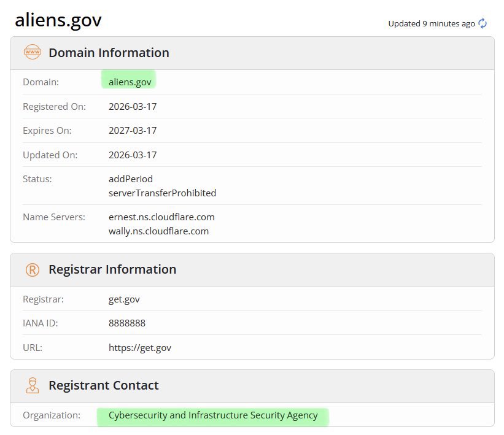Click ernest.ns.cloudflare.com name server
This screenshot has width=504, height=435.
click(161, 217)
